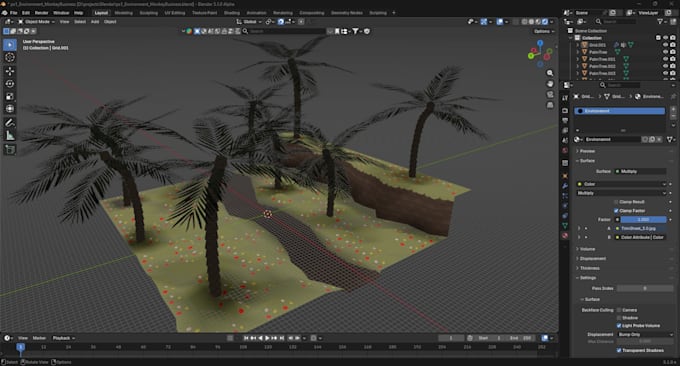This screenshot has height=366, width=680.
Task: Switch perspective/orthographic grid icon
Action: pos(550,105)
